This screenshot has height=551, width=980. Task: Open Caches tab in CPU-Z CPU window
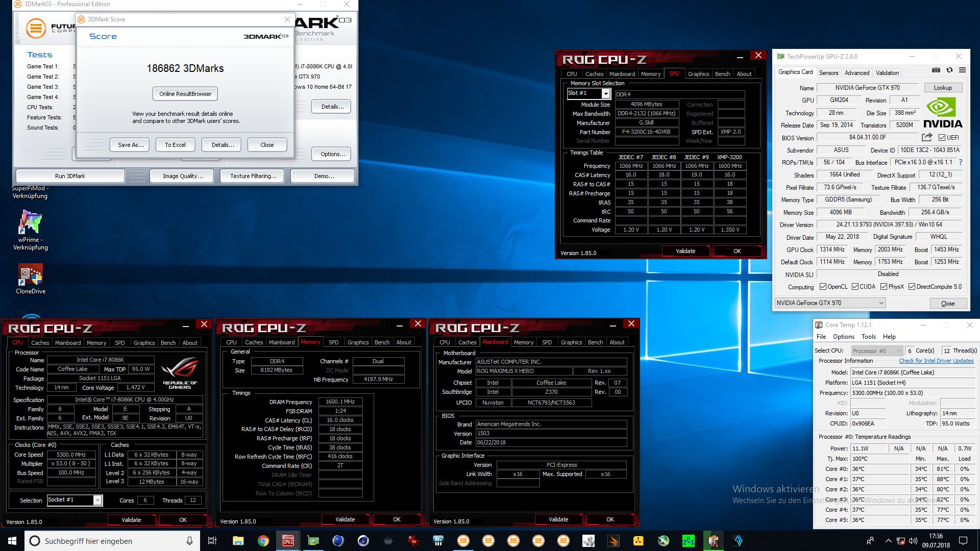pos(40,343)
